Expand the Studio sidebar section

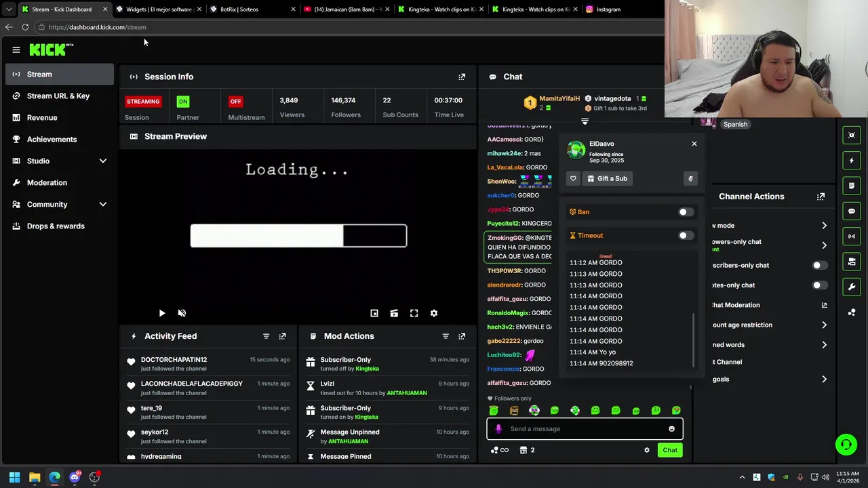(x=103, y=161)
